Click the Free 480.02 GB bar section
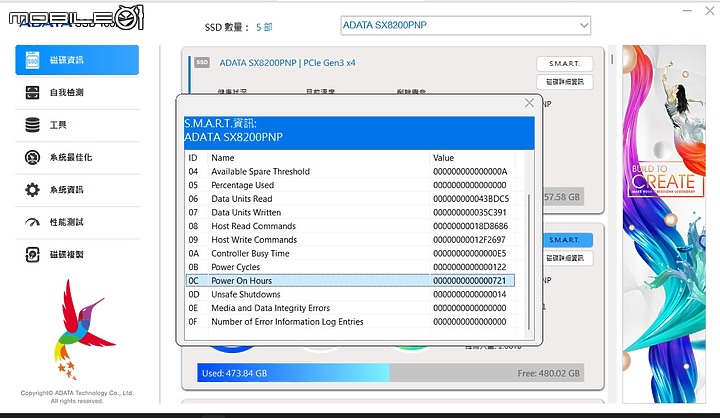This screenshot has height=418, width=720. (487, 373)
